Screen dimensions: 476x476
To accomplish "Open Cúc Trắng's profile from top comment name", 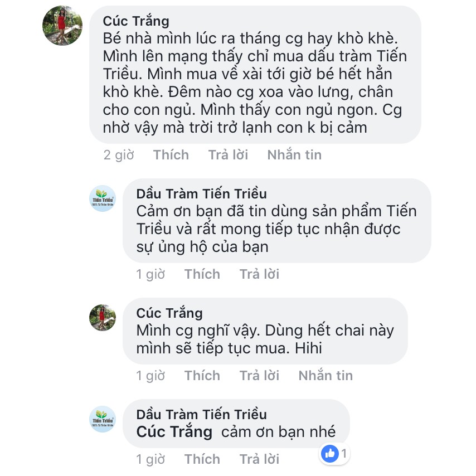I will 135,21.
